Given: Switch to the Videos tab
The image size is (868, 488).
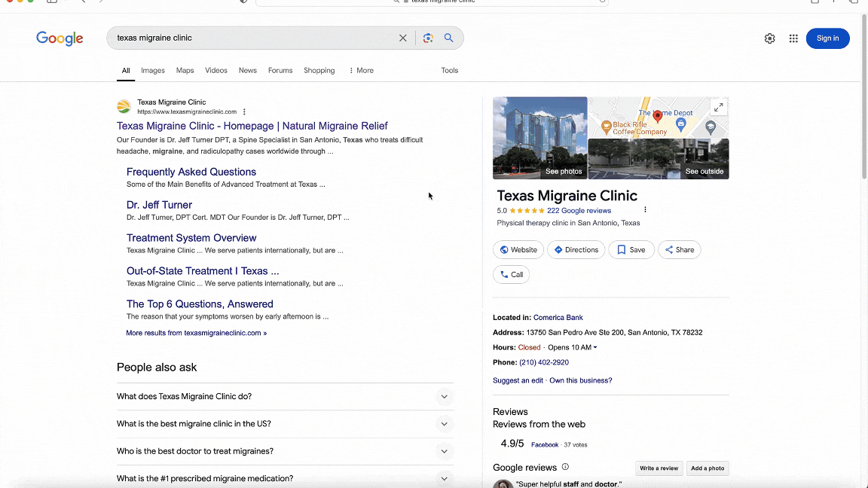Looking at the screenshot, I should (x=216, y=70).
